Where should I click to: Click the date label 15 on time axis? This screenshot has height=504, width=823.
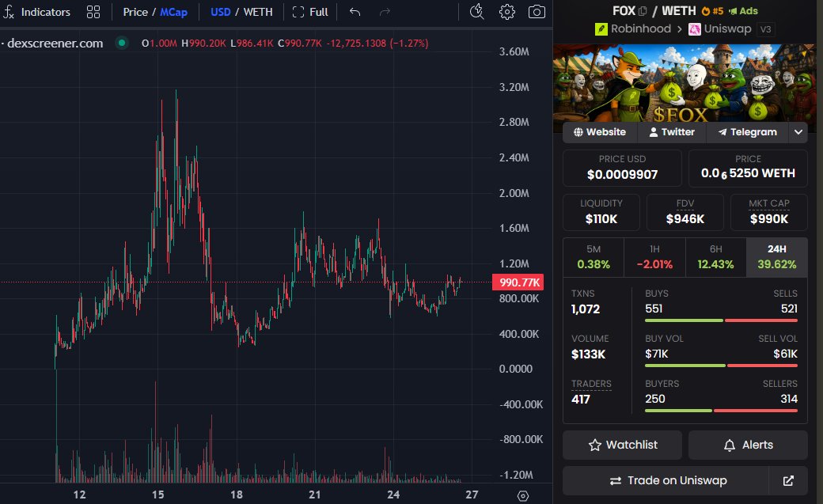tap(158, 495)
